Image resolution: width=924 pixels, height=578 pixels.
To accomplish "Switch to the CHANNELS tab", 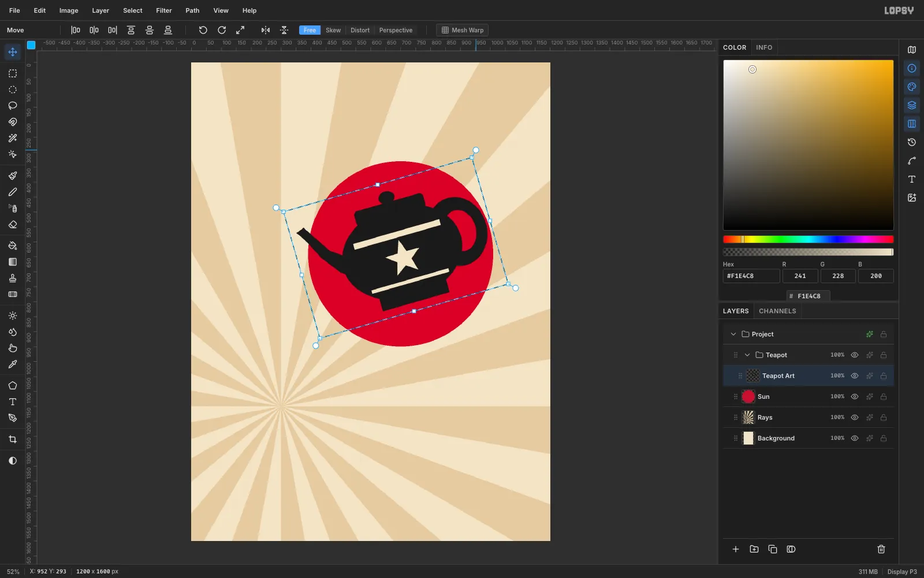I will (777, 311).
